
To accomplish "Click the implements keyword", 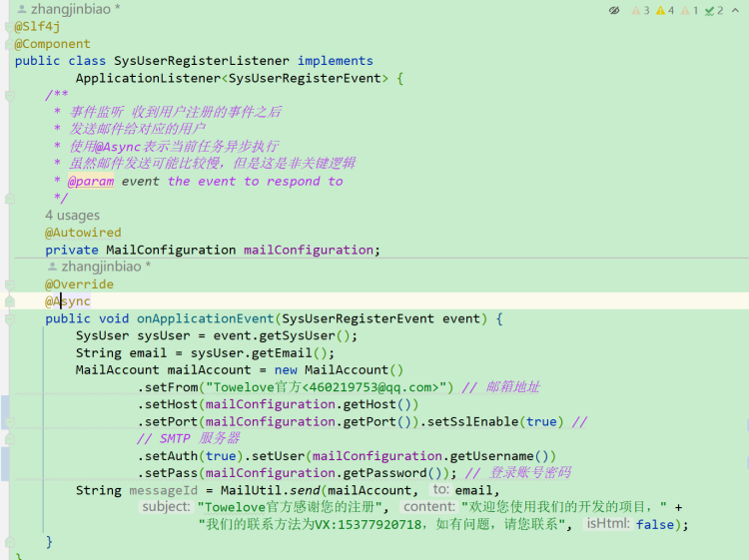I will point(336,61).
